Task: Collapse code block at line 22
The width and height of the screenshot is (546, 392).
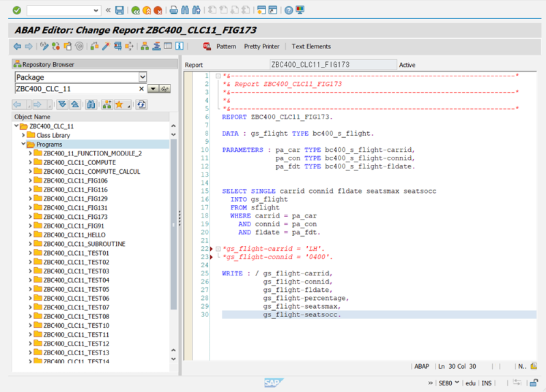Action: [218, 249]
